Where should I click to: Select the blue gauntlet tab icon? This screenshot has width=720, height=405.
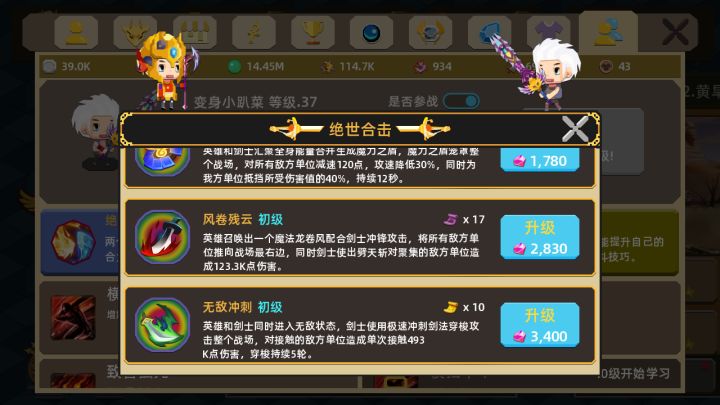pyautogui.click(x=489, y=32)
